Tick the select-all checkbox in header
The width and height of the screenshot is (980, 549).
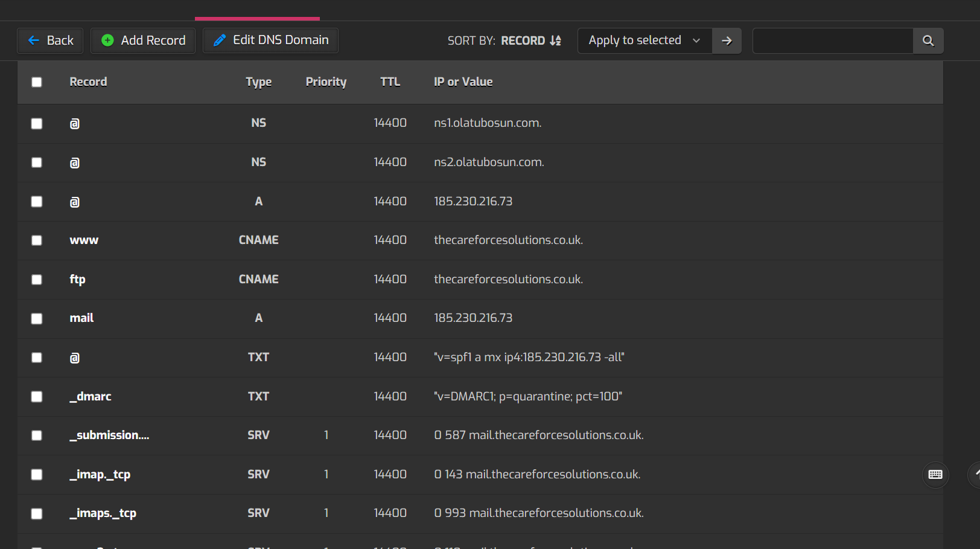pos(37,82)
